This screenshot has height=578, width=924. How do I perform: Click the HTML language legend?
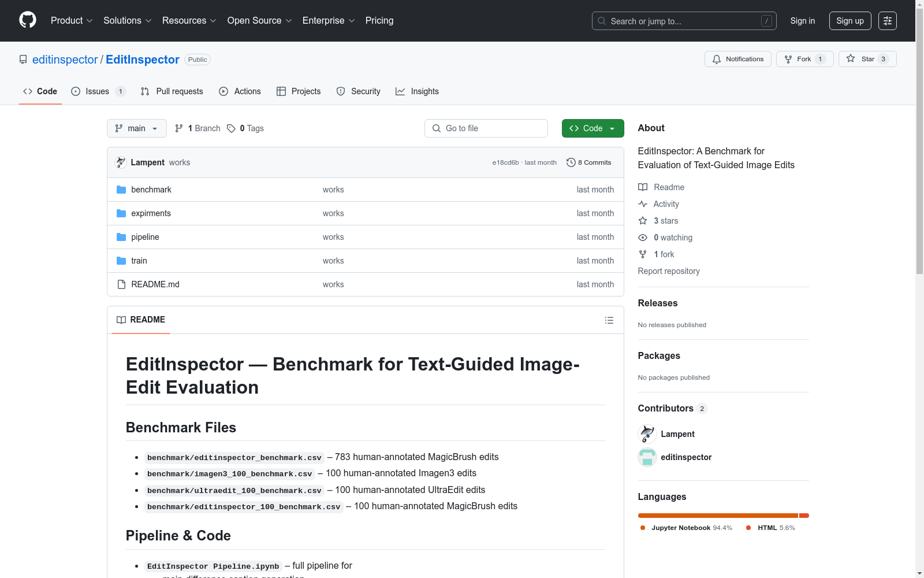(770, 528)
